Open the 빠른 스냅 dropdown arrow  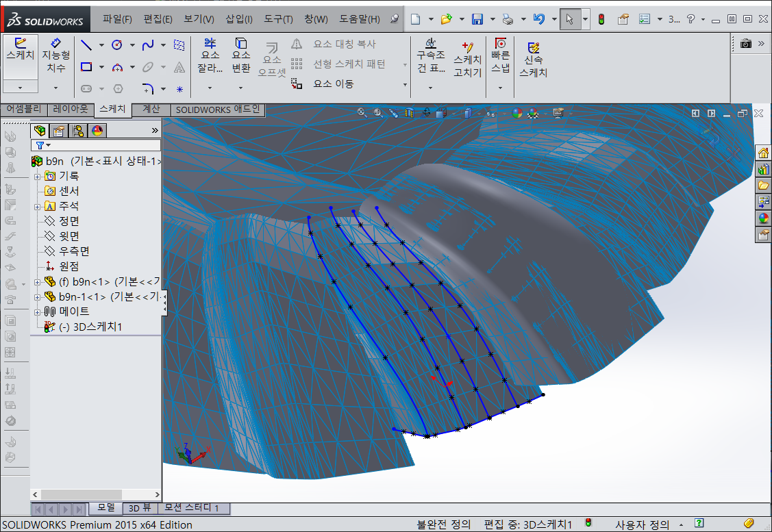(x=500, y=88)
